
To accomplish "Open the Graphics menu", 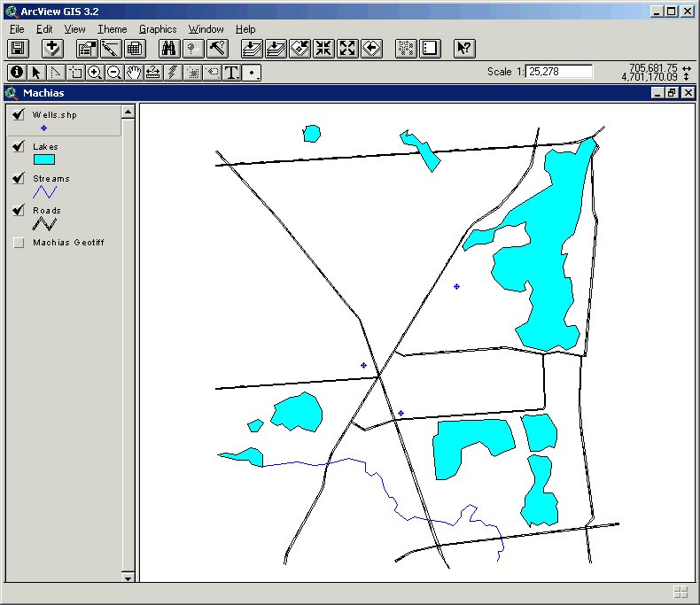I will (158, 29).
